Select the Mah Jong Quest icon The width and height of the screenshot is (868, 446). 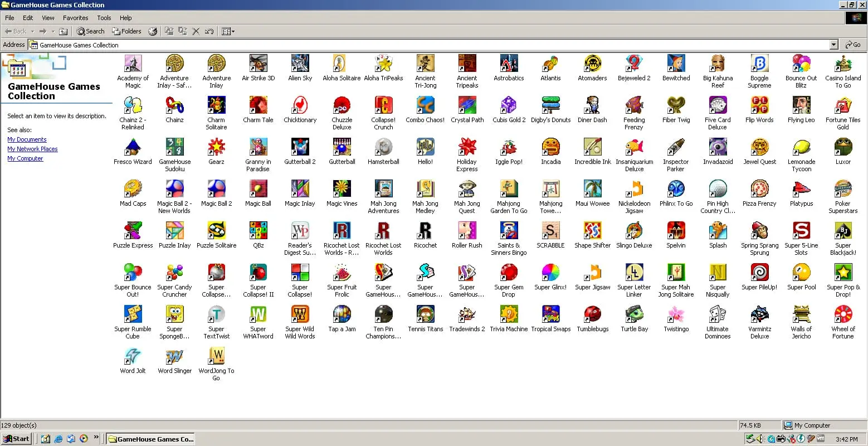point(467,189)
